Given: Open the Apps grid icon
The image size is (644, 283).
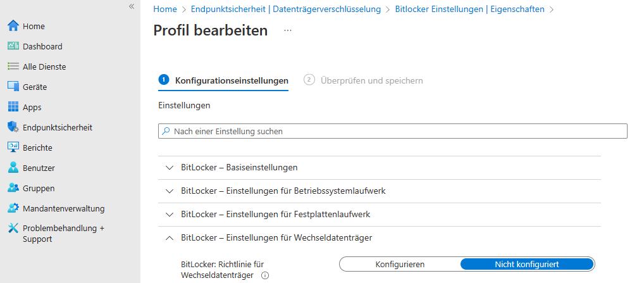Looking at the screenshot, I should click(13, 107).
